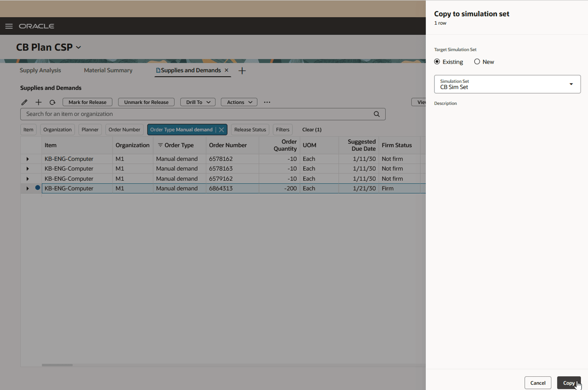
Task: Switch to the Material Summary tab
Action: 108,70
